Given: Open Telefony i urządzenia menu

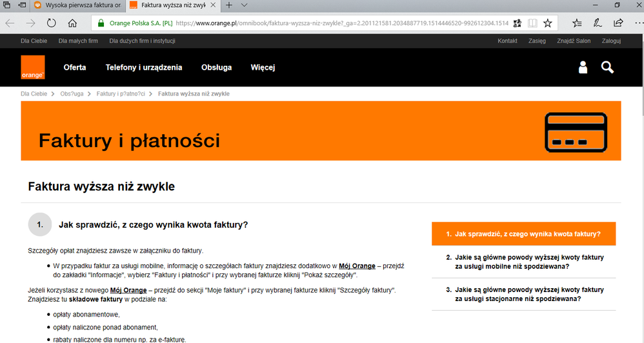Looking at the screenshot, I should 144,67.
